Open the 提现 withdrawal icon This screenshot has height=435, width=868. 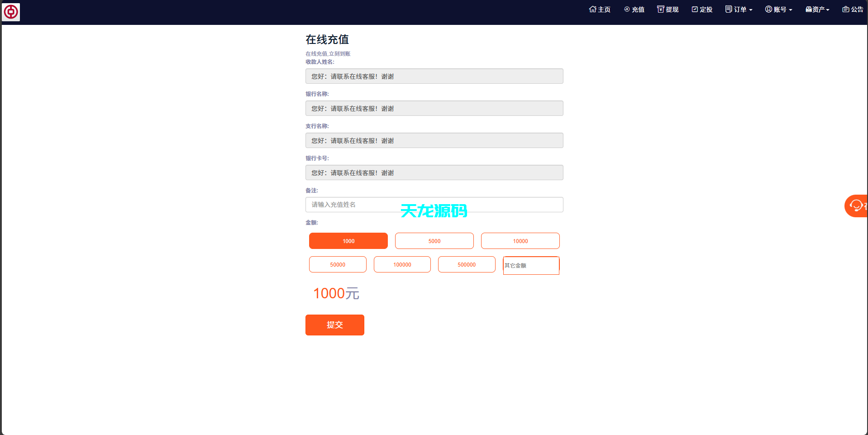(x=660, y=9)
